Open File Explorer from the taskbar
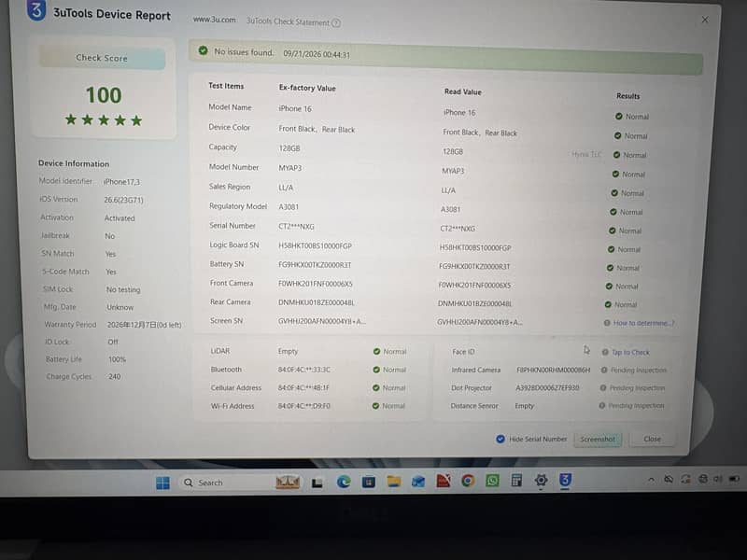The height and width of the screenshot is (560, 747). 393,482
